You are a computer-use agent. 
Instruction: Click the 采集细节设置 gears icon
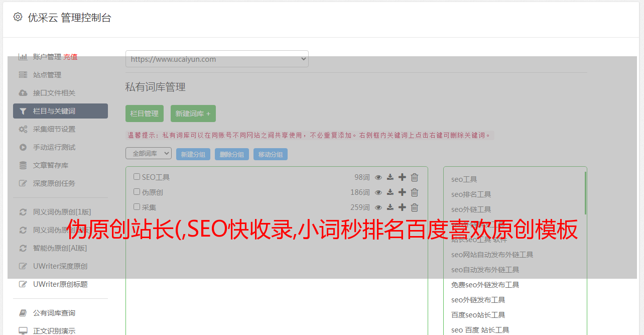click(x=23, y=129)
